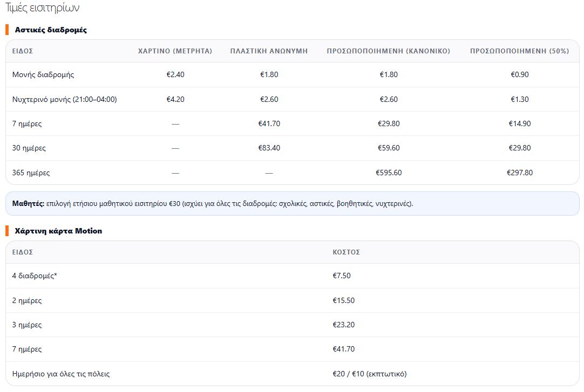Select the "3 ημέρες" row label
The image size is (584, 392).
[27, 325]
